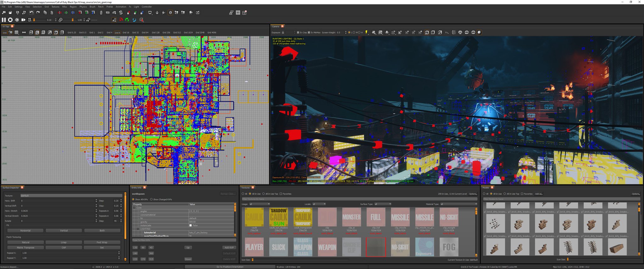The width and height of the screenshot is (644, 269).
Task: Click the light bulb icon in Camera toolbar
Action: point(387,32)
